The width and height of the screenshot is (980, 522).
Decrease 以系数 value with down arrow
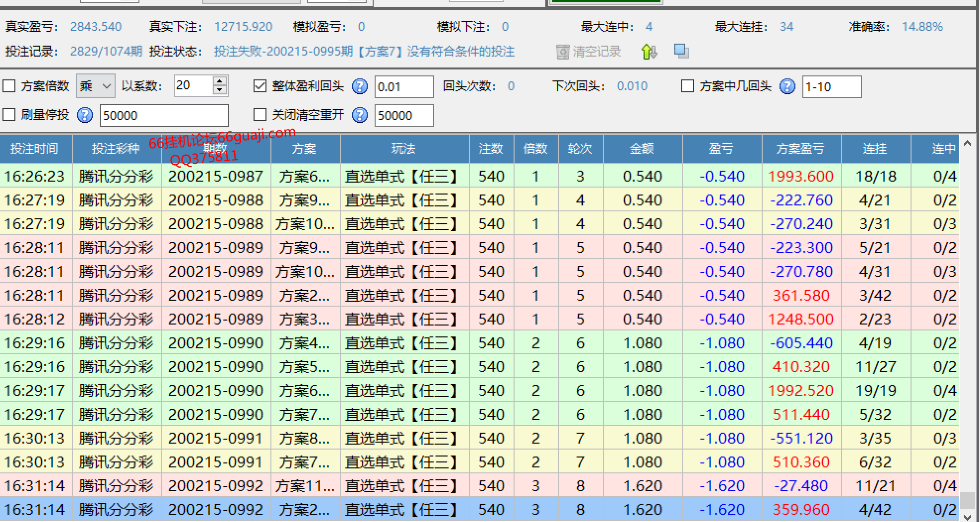point(220,90)
